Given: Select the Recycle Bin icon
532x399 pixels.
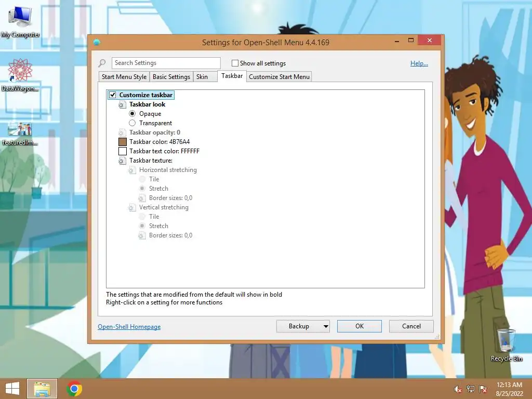Looking at the screenshot, I should 506,345.
